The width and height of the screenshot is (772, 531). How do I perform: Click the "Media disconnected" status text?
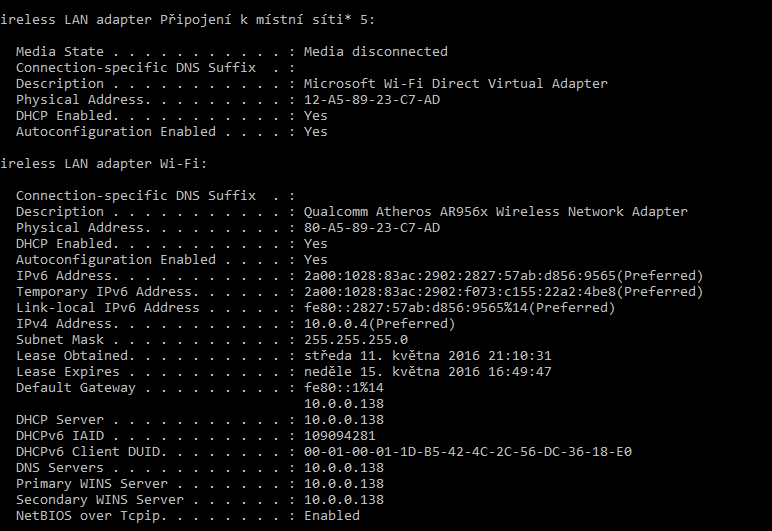[375, 52]
